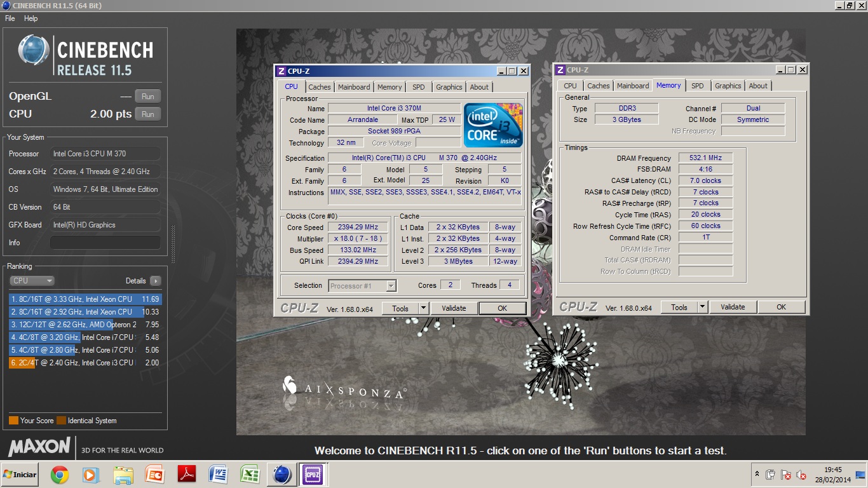
Task: Select ranking entry 8C/16T @ 3.33 GHz
Action: (85, 299)
